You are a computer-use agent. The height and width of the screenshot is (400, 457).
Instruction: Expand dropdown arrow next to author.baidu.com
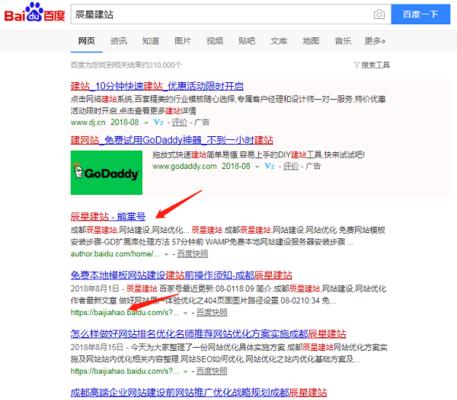(166, 254)
